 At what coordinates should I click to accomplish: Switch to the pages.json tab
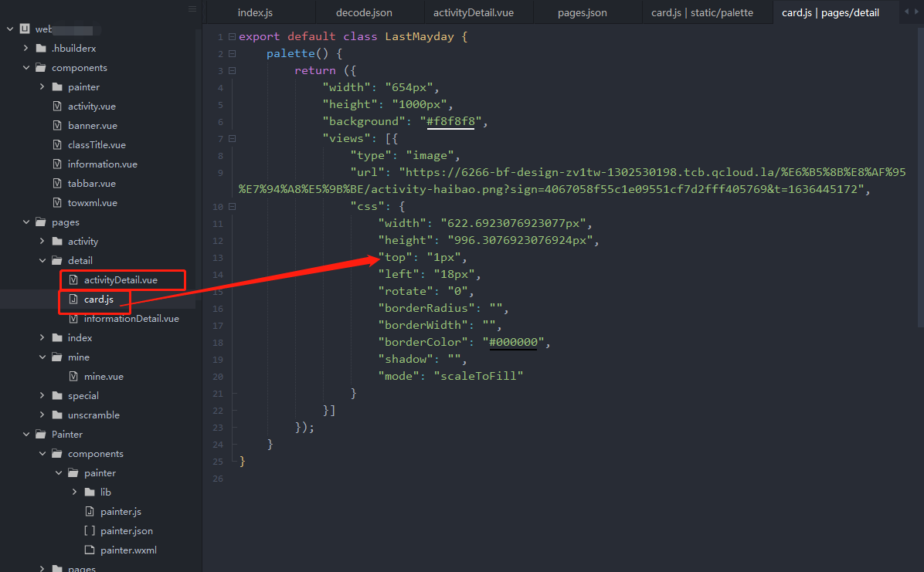click(583, 12)
